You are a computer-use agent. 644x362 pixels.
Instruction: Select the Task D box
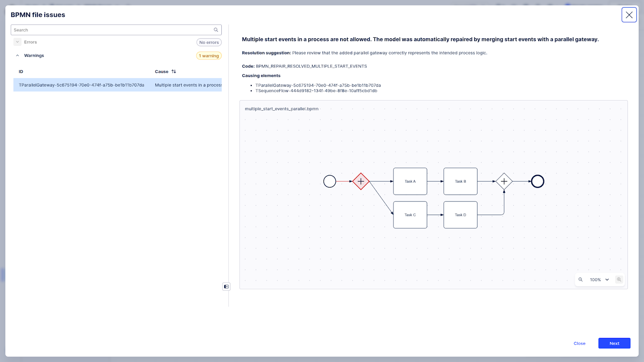point(460,215)
